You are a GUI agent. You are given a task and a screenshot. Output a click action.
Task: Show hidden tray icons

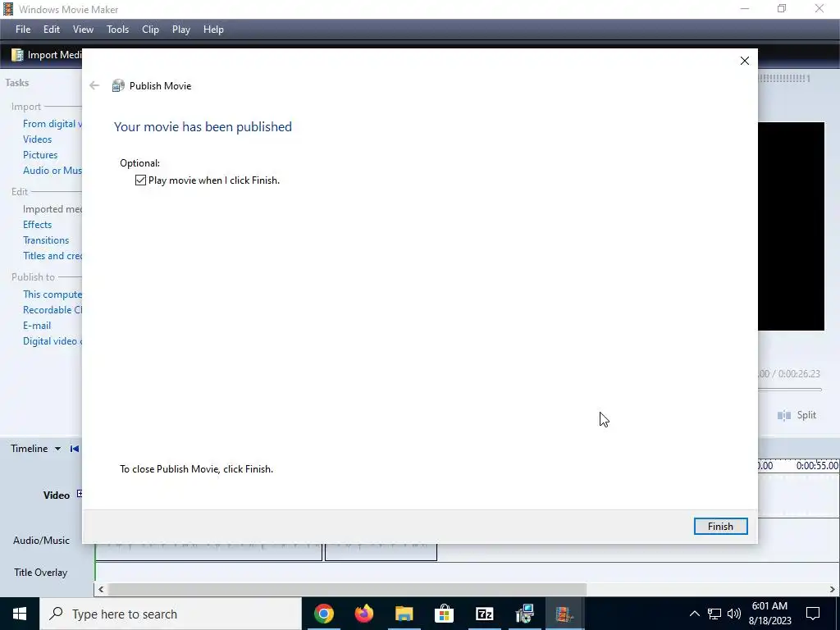[694, 614]
